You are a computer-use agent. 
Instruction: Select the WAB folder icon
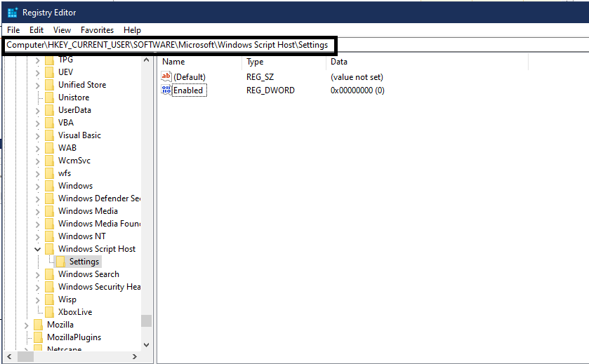click(x=49, y=148)
